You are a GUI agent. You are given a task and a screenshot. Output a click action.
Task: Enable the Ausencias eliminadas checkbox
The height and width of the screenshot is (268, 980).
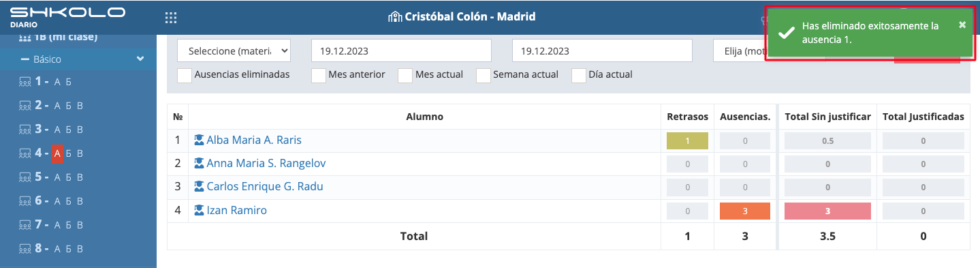(x=184, y=75)
